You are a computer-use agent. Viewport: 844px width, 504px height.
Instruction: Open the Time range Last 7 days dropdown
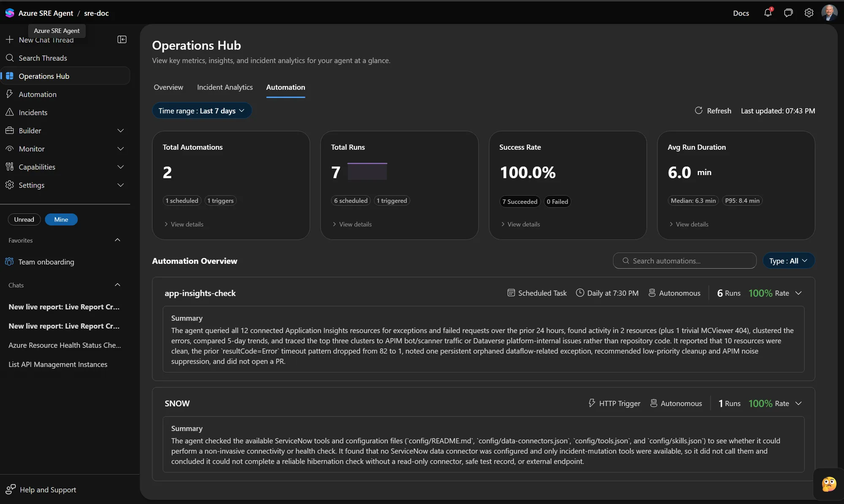click(202, 111)
